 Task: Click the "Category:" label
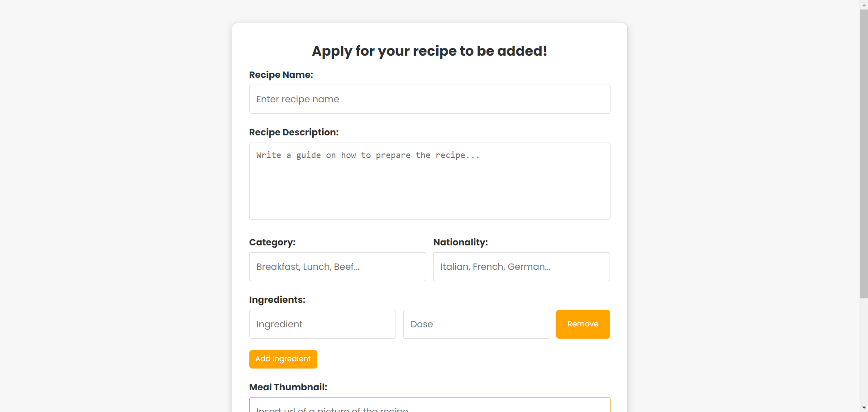(272, 242)
